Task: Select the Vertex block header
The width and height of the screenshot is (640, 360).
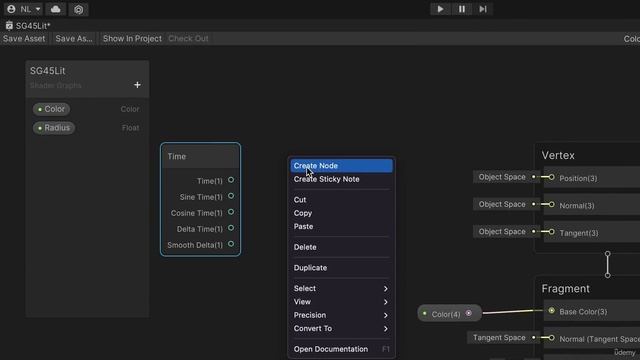Action: [x=558, y=156]
